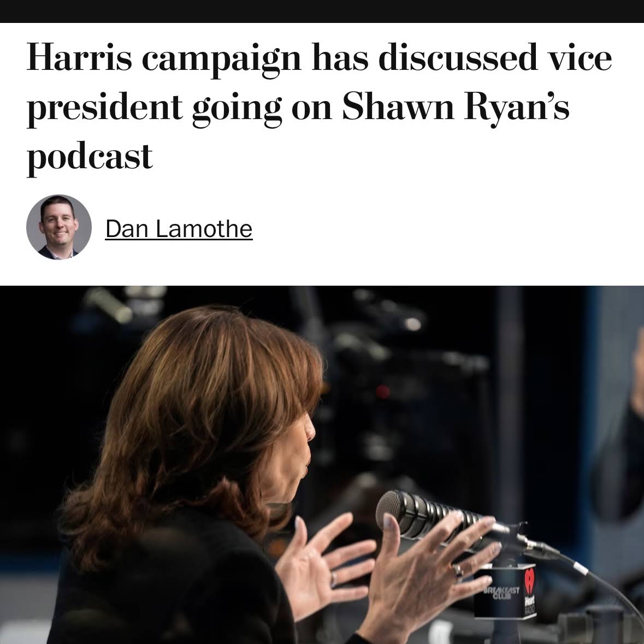The width and height of the screenshot is (644, 644).
Task: Click the Breakfast Club mic flag label
Action: [501, 592]
